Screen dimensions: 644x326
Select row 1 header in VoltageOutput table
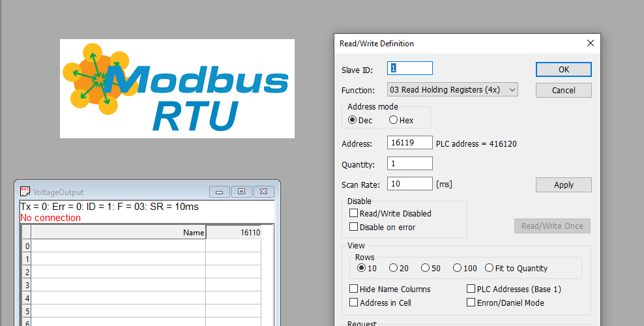click(27, 259)
